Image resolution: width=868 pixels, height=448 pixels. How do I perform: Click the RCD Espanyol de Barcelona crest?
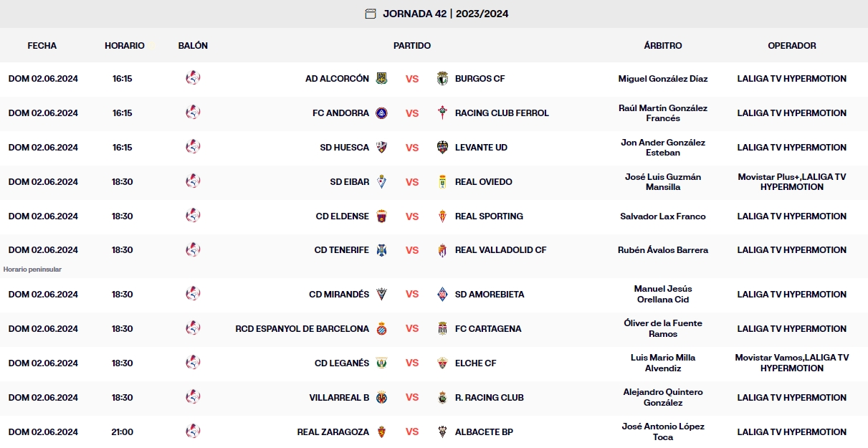381,329
